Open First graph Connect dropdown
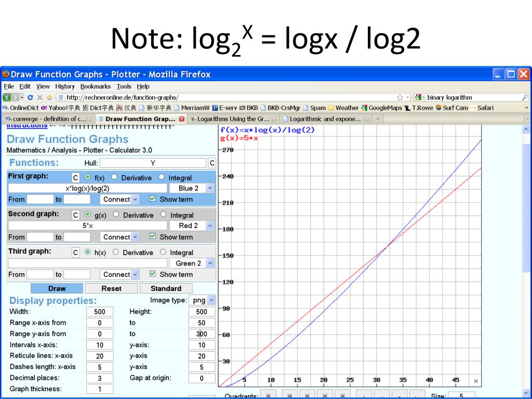The height and width of the screenshot is (399, 532). click(x=119, y=199)
